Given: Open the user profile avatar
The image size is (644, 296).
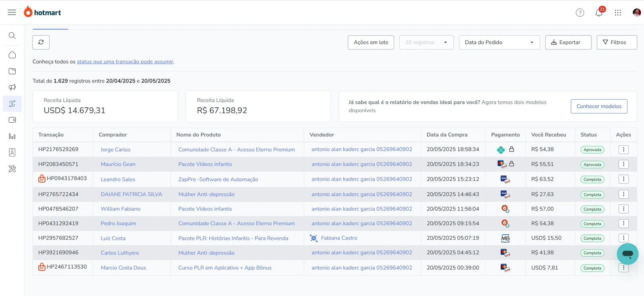Looking at the screenshot, I should click(x=637, y=12).
